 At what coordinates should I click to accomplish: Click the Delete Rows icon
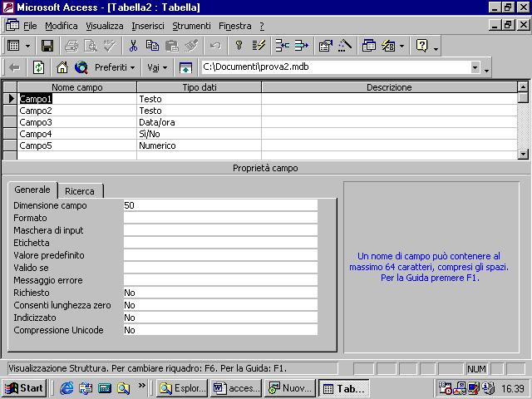point(301,46)
